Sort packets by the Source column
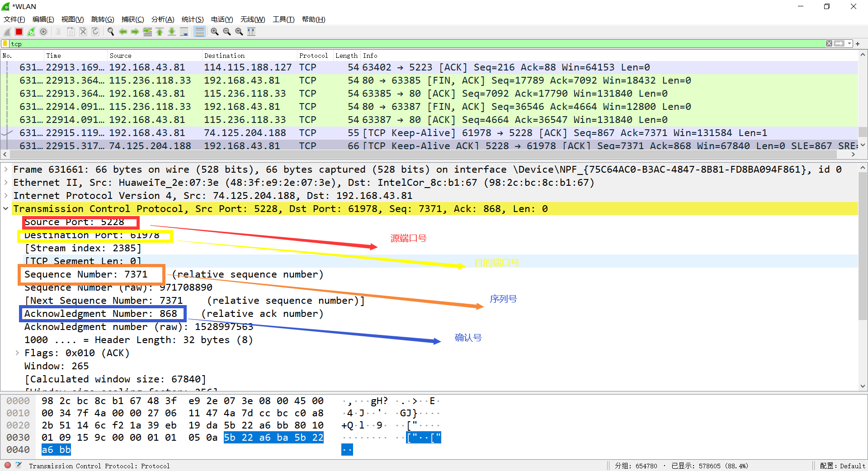This screenshot has width=868, height=471. tap(154, 56)
